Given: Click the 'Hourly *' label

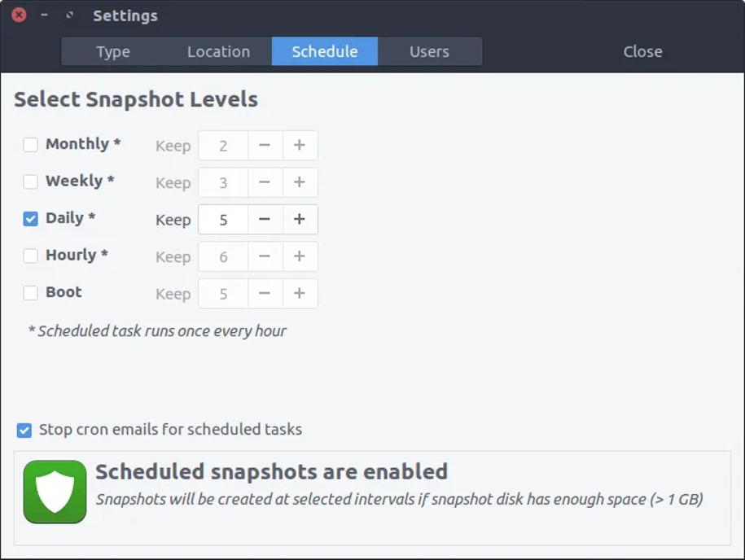Looking at the screenshot, I should tap(77, 255).
